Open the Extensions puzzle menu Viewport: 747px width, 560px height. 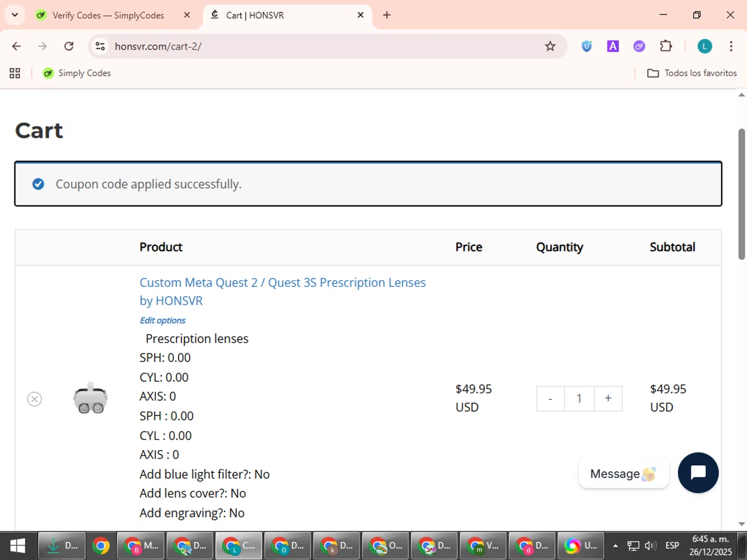tap(666, 46)
